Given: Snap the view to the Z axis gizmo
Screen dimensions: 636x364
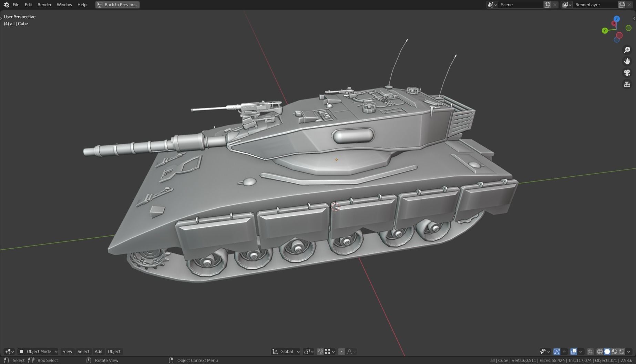Looking at the screenshot, I should pyautogui.click(x=617, y=19).
